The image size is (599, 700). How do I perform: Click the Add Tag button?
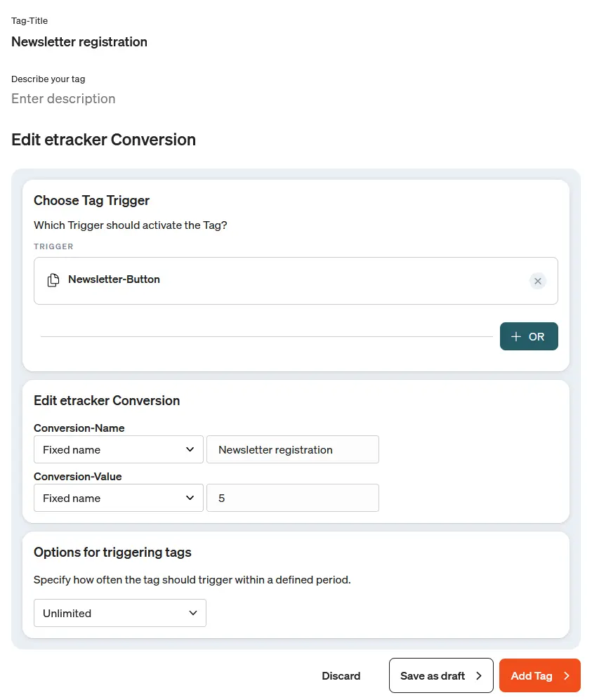539,675
